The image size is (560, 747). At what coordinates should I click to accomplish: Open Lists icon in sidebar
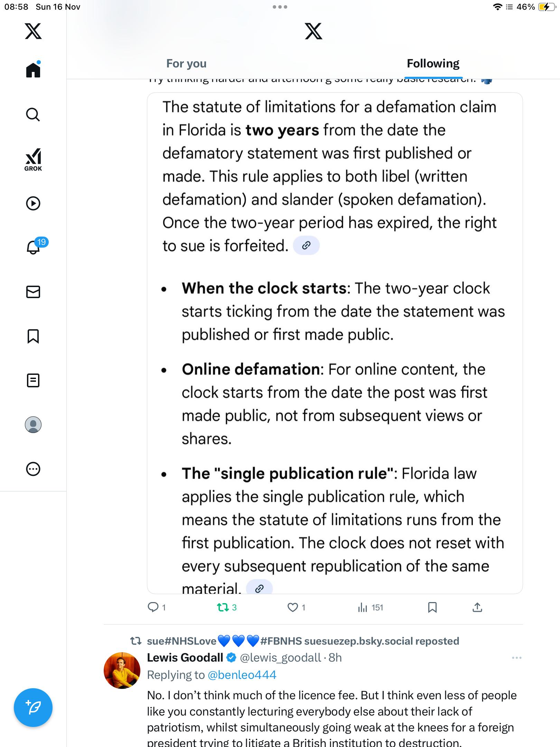pos(33,380)
